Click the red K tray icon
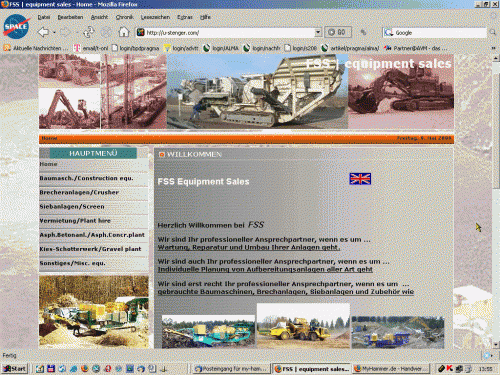Screen dimensions: 500x375 [x=450, y=368]
